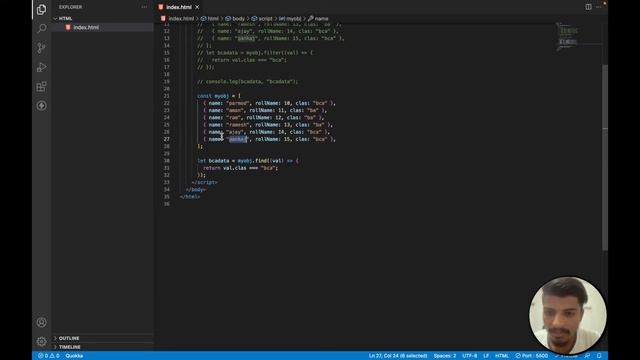Open the Accounts icon in activity bar
Image resolution: width=640 pixels, height=360 pixels.
tap(41, 322)
